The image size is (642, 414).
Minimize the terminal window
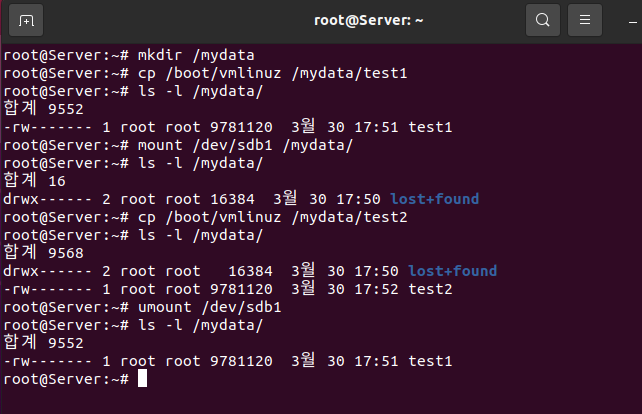633,22
